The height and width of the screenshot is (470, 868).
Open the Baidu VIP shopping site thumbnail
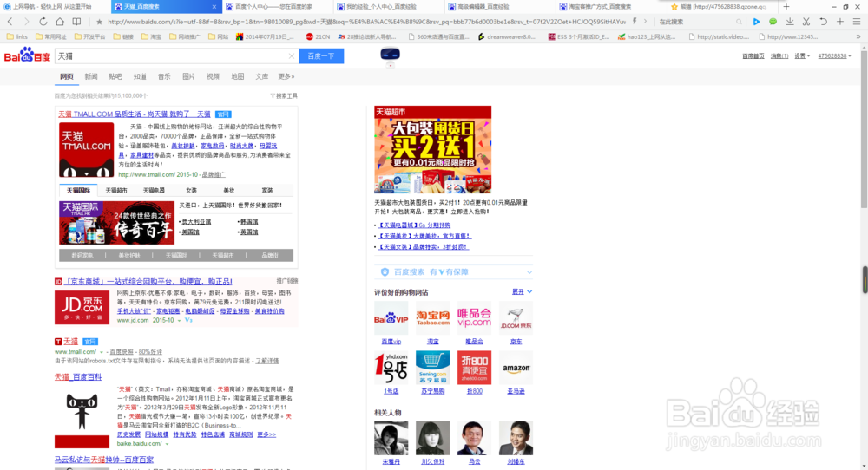pyautogui.click(x=391, y=318)
